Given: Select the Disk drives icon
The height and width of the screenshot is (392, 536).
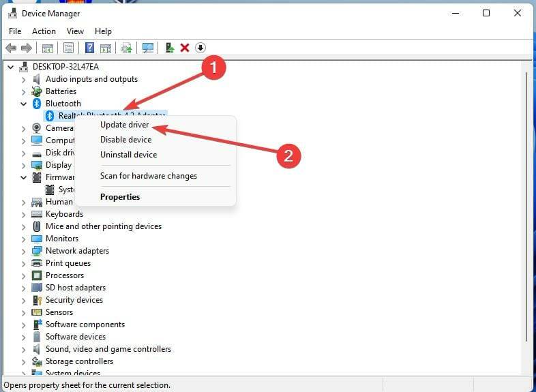Looking at the screenshot, I should (37, 153).
